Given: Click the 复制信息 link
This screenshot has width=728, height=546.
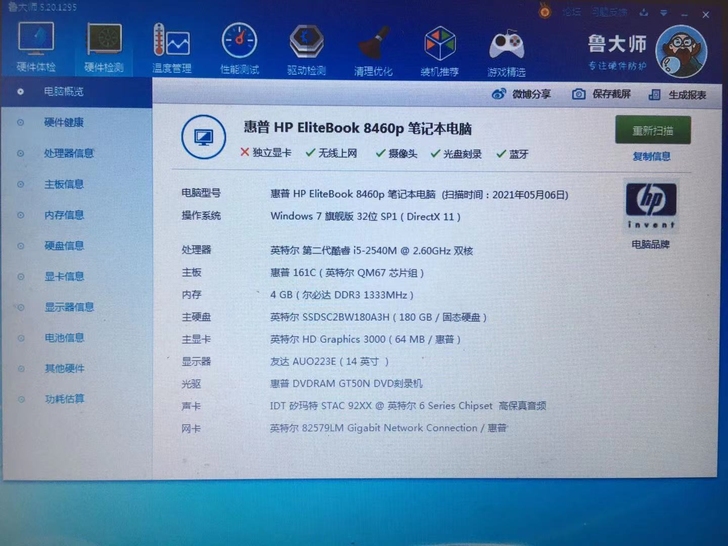Looking at the screenshot, I should tap(651, 156).
